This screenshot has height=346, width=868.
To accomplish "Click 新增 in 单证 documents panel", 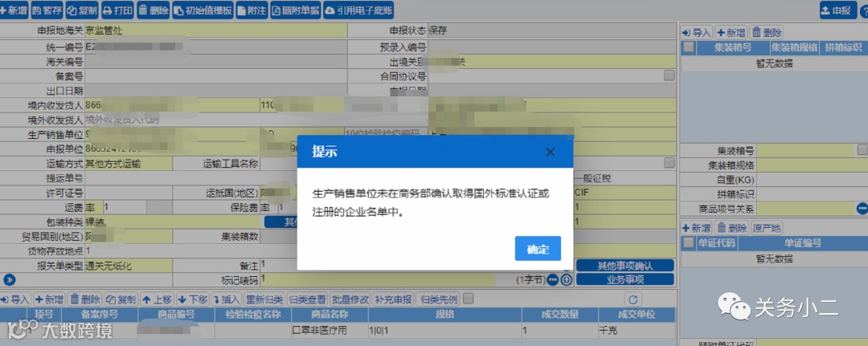I will [x=697, y=228].
